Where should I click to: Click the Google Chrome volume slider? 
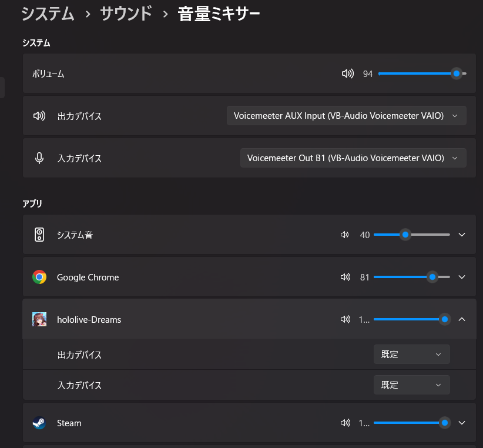pyautogui.click(x=411, y=277)
